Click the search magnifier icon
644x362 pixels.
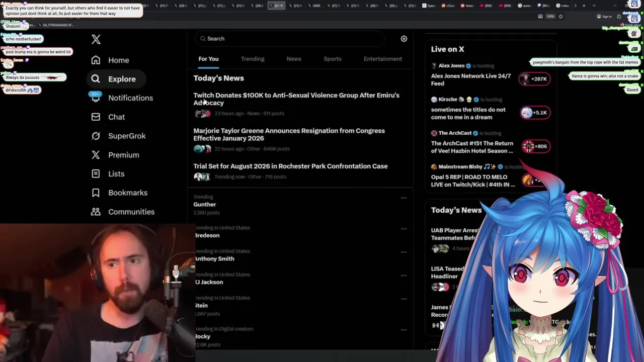click(203, 39)
